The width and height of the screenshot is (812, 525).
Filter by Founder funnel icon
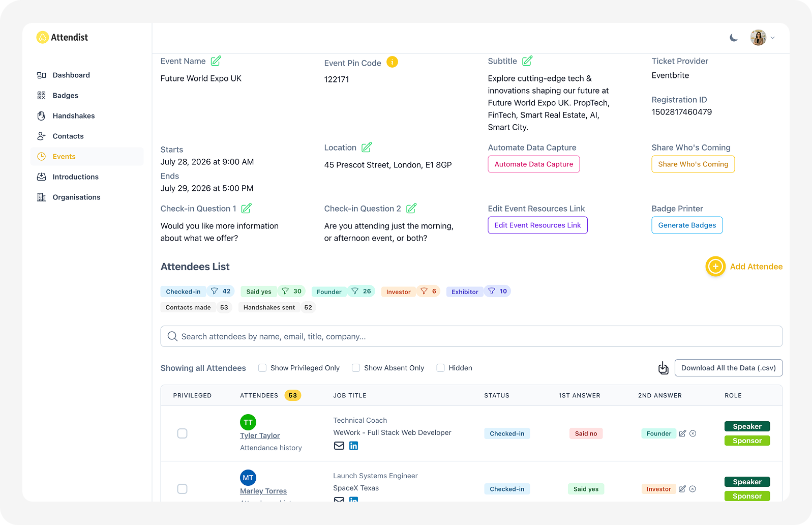355,291
